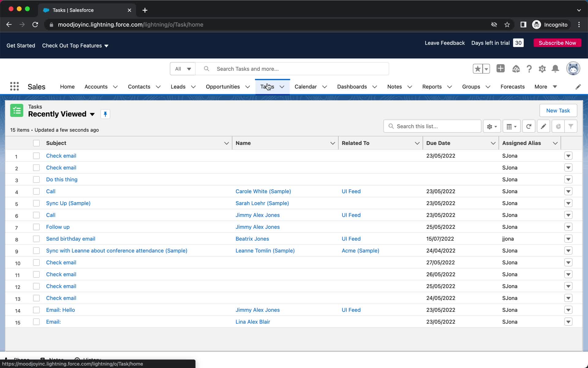Select the Email: Hello row checkbox
588x368 pixels.
click(x=36, y=310)
